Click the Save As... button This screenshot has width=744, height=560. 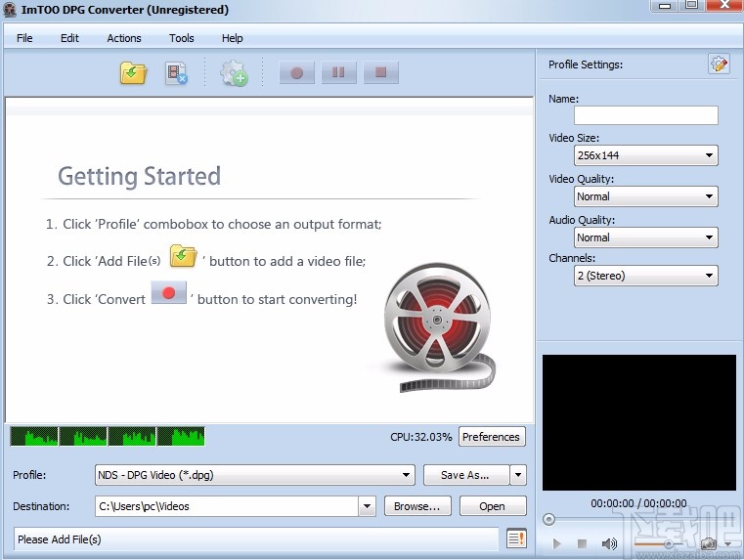tap(466, 475)
